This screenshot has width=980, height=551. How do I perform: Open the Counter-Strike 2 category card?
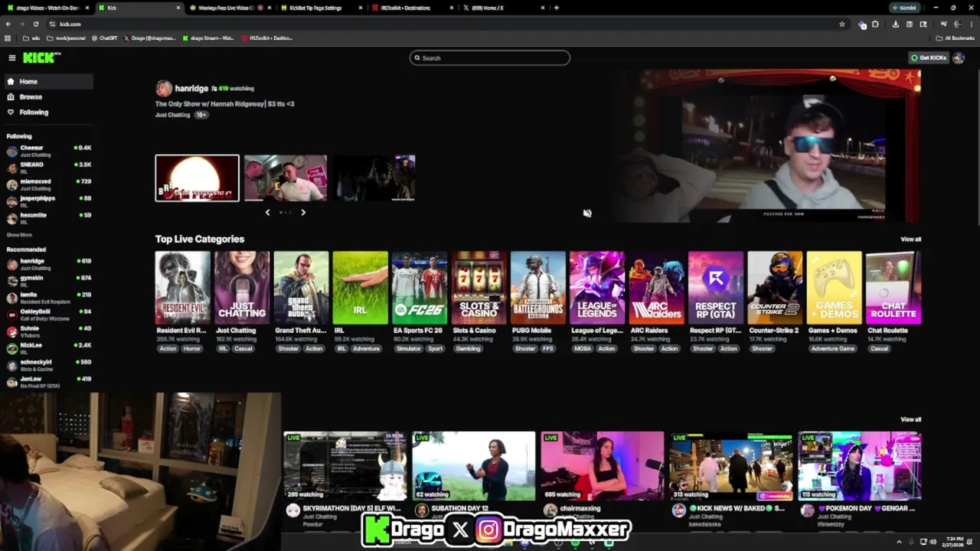(x=775, y=288)
